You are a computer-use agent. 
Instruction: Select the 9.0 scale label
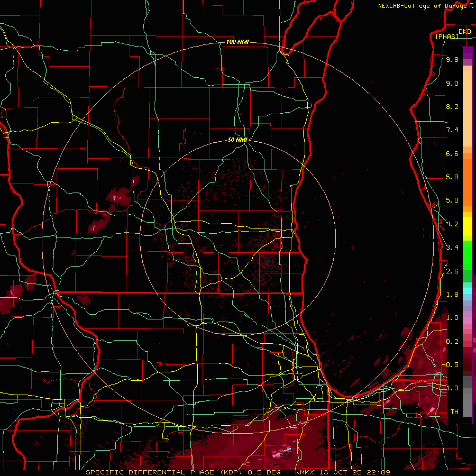pyautogui.click(x=452, y=83)
